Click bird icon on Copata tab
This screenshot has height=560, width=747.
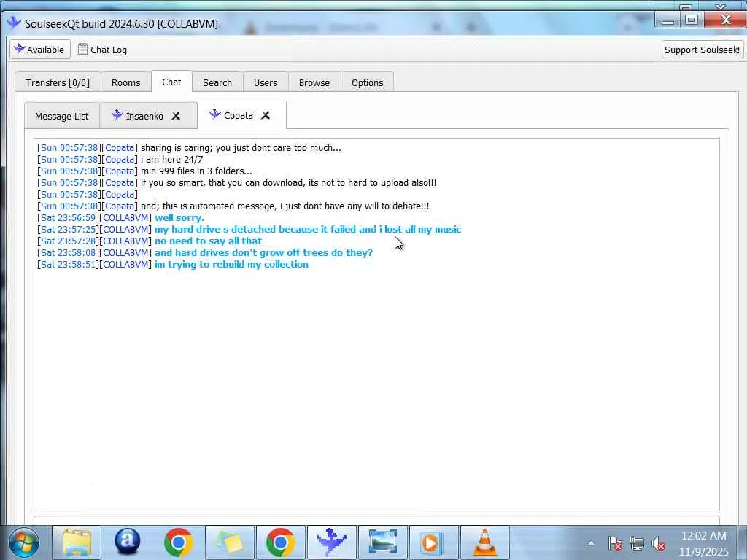215,114
